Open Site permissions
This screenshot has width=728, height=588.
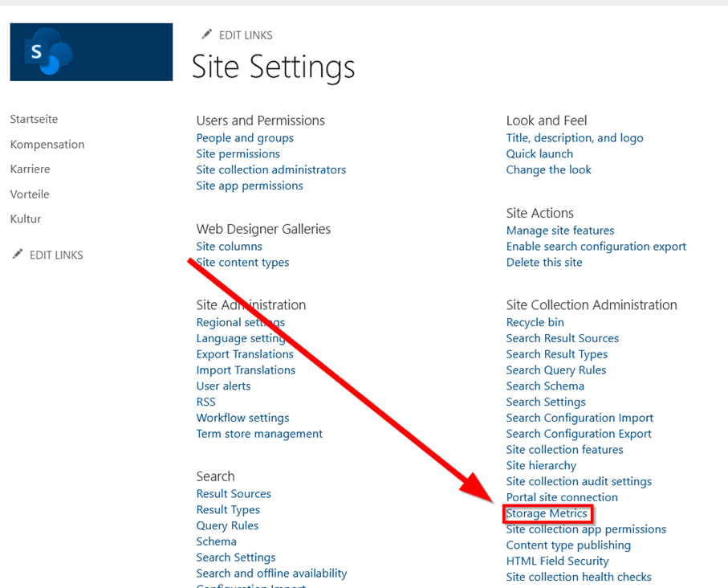tap(238, 153)
